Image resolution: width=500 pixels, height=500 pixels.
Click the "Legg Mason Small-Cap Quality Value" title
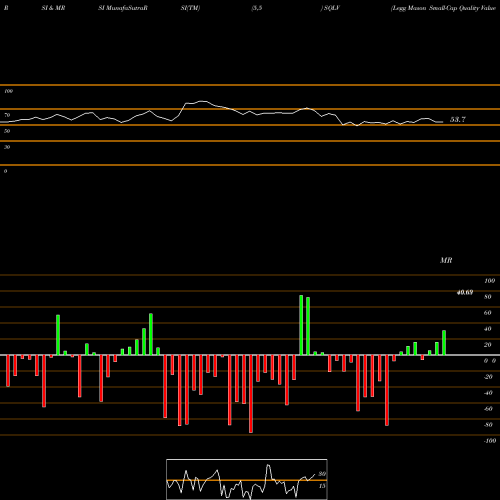tap(444, 8)
